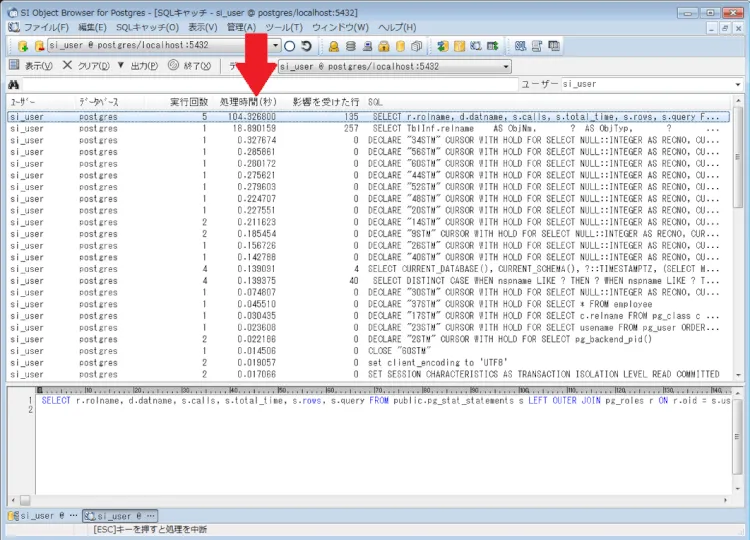The height and width of the screenshot is (540, 750).
Task: Expand the second connection dropdown in SQL catch bar
Action: click(x=506, y=66)
